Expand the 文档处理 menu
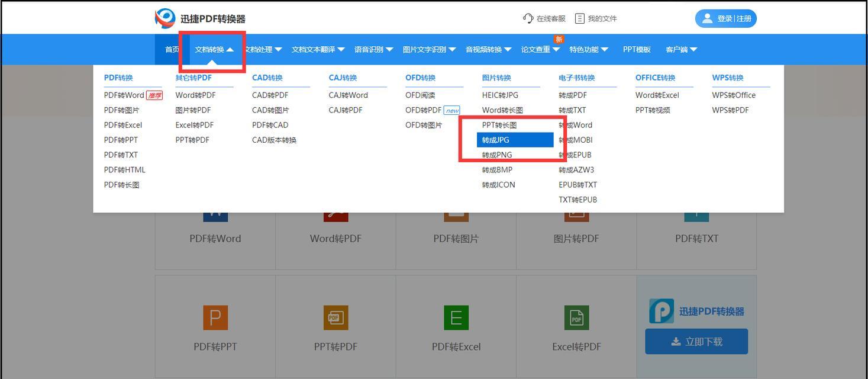Viewport: 868px width, 379px height. pyautogui.click(x=263, y=49)
